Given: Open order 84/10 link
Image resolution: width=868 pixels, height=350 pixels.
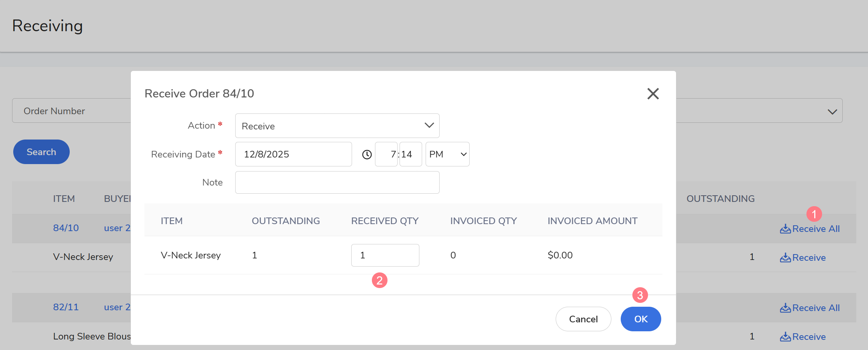Looking at the screenshot, I should [66, 228].
